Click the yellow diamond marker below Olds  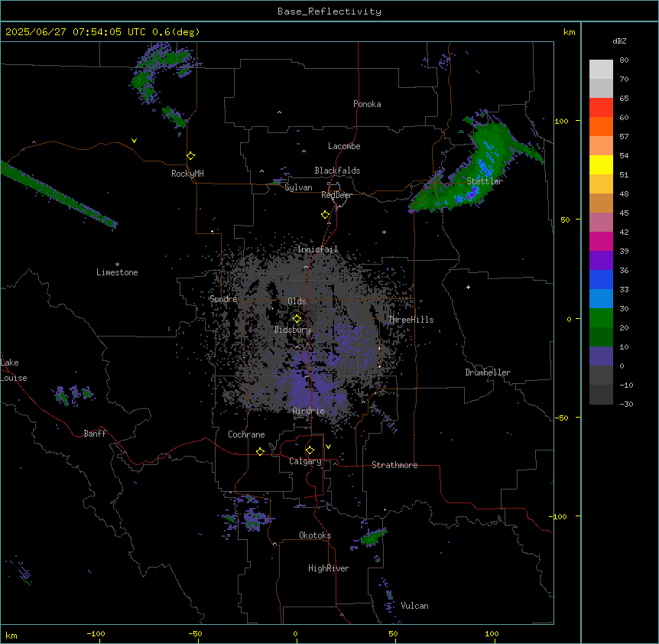point(297,319)
